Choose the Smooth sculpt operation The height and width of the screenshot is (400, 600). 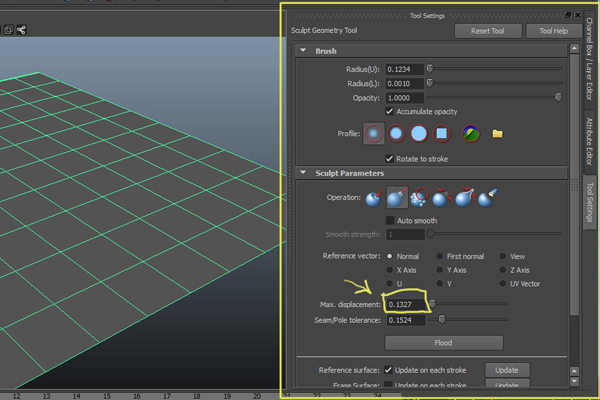[419, 198]
